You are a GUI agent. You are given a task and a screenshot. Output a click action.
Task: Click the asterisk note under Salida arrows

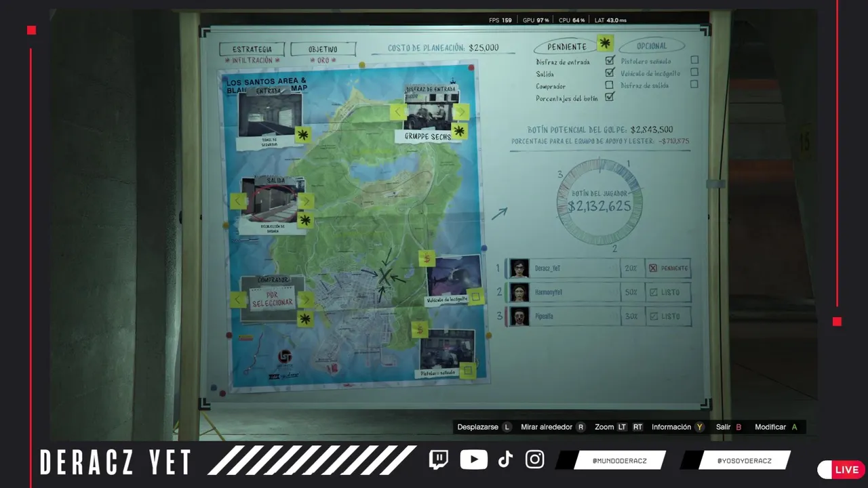coord(305,220)
